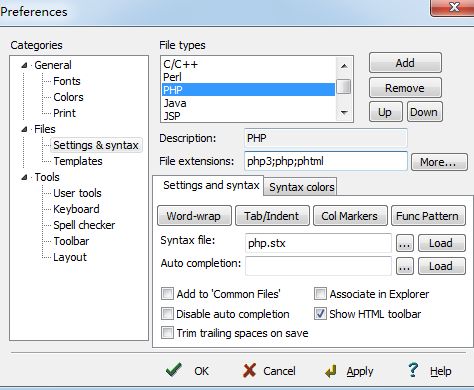
Task: Load the auto completion file
Action: [441, 266]
